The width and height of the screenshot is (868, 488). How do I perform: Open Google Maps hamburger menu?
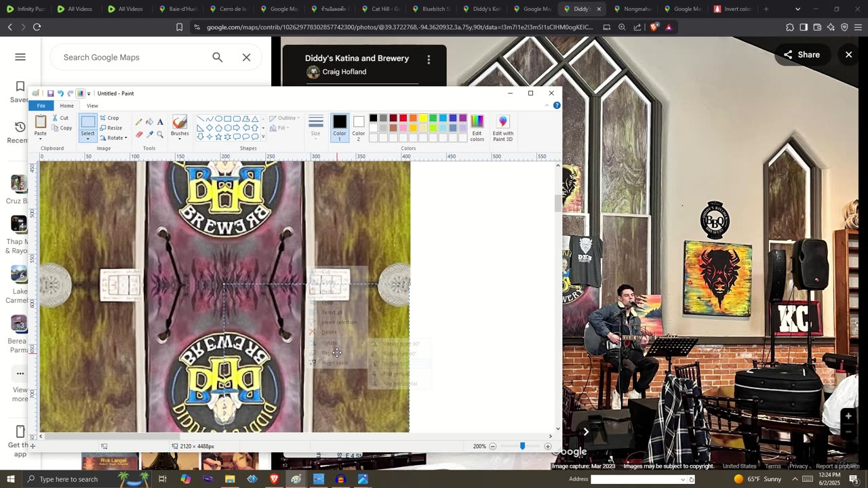click(x=20, y=57)
